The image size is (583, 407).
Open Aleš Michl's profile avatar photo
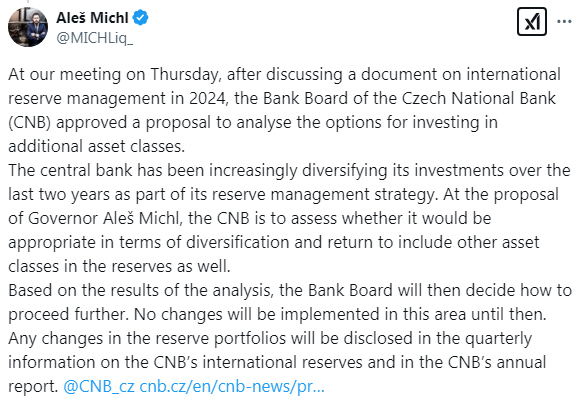click(28, 27)
